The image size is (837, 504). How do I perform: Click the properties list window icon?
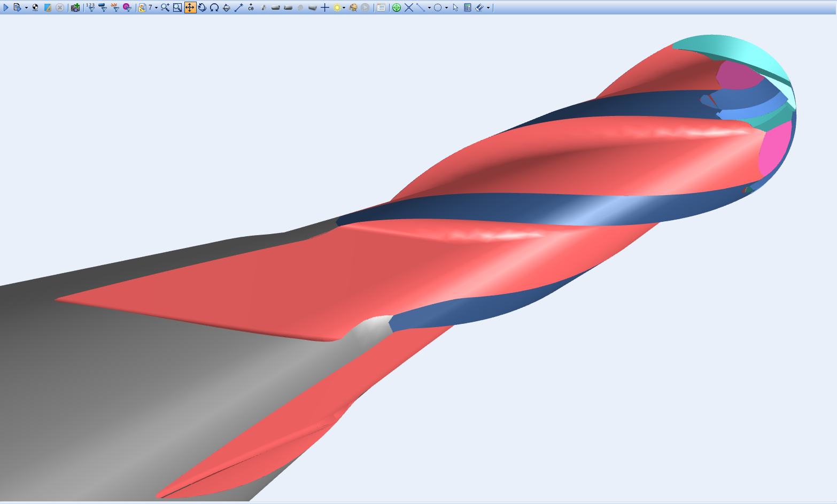381,7
